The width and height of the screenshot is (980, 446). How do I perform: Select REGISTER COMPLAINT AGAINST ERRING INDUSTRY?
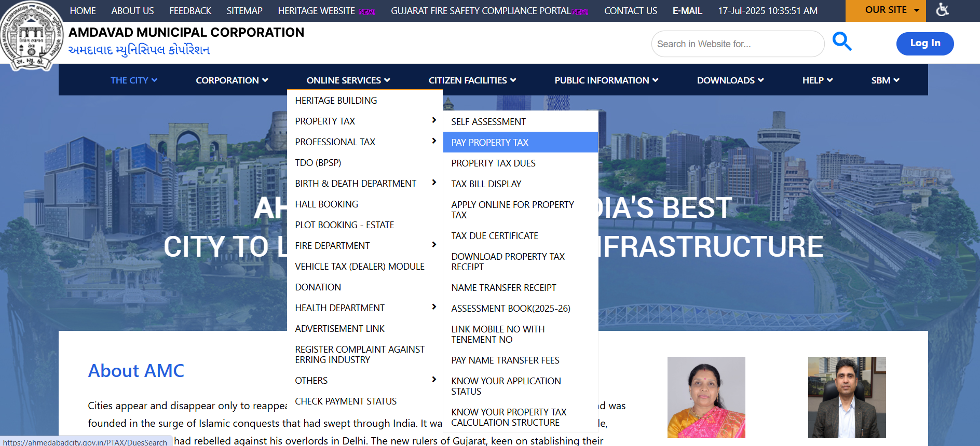pos(365,355)
